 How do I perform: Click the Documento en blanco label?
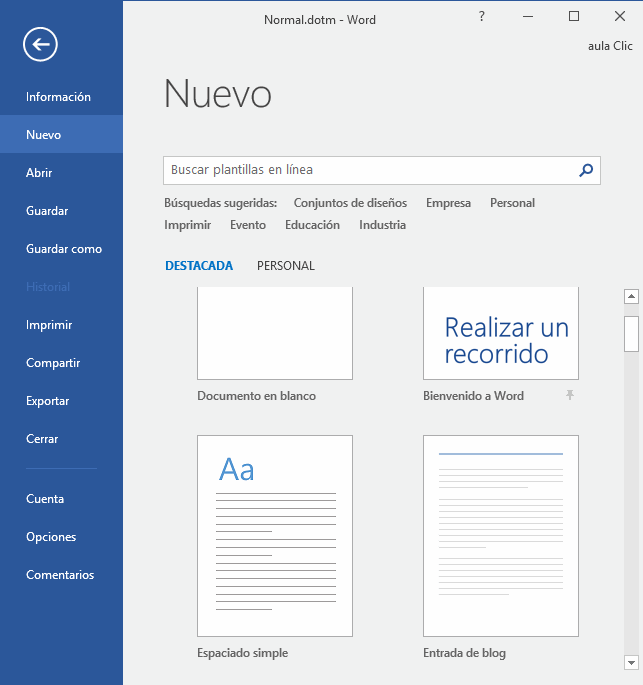click(256, 396)
